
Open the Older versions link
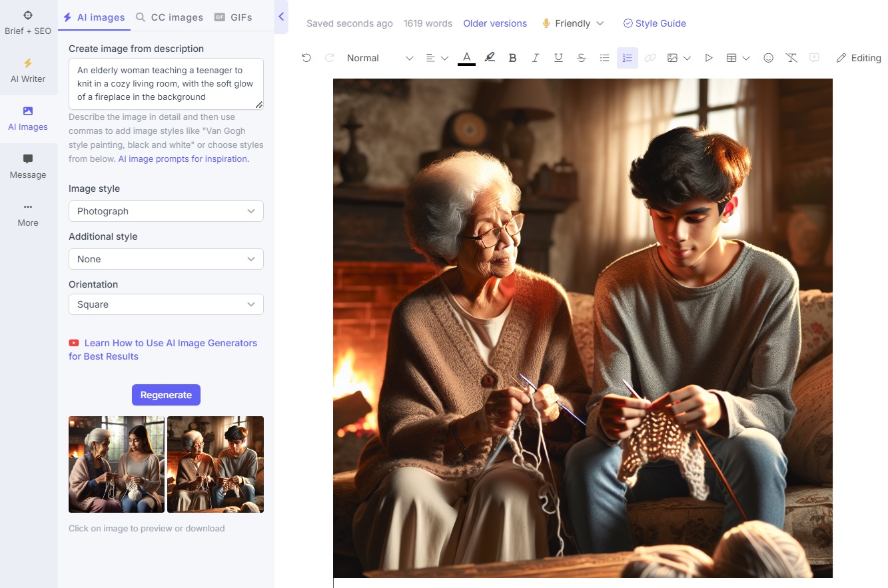pyautogui.click(x=495, y=23)
